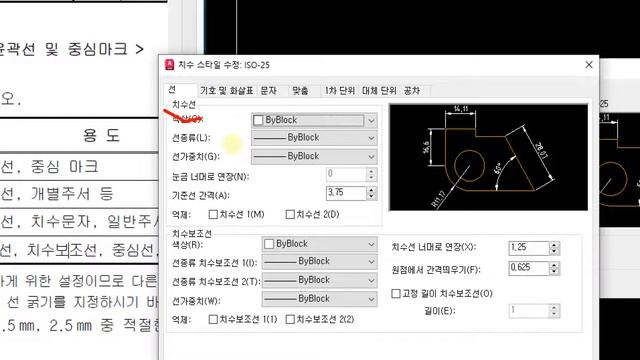The width and height of the screenshot is (640, 360).
Task: Toggle 치수선 2(D) suppress checkbox
Action: click(290, 214)
